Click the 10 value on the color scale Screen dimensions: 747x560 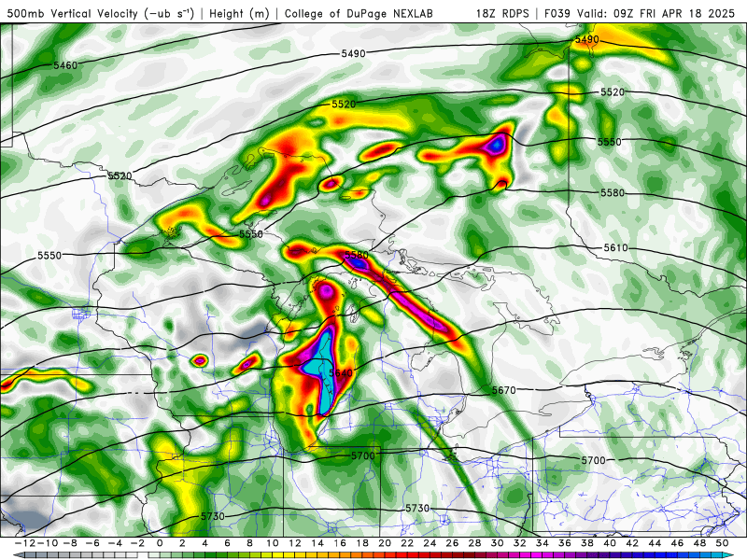(273, 543)
